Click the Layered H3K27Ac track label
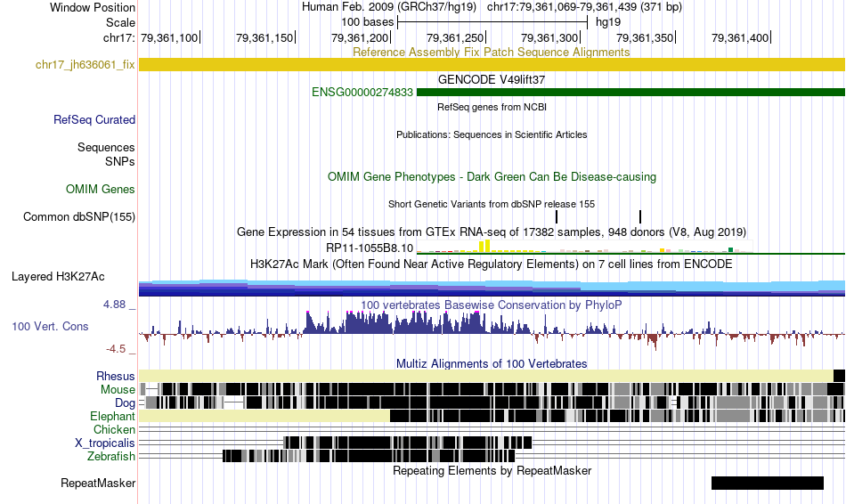 point(58,276)
